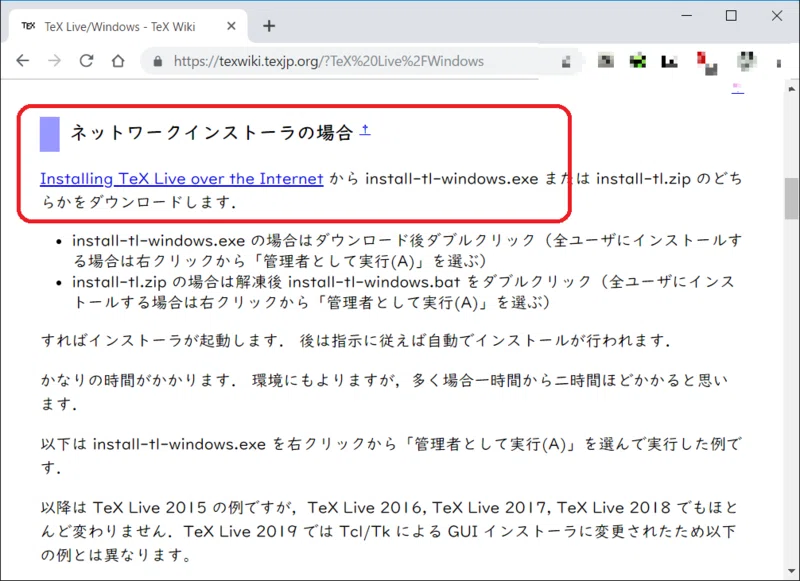The height and width of the screenshot is (581, 800).
Task: Click the first gray extension icon
Action: tap(606, 61)
